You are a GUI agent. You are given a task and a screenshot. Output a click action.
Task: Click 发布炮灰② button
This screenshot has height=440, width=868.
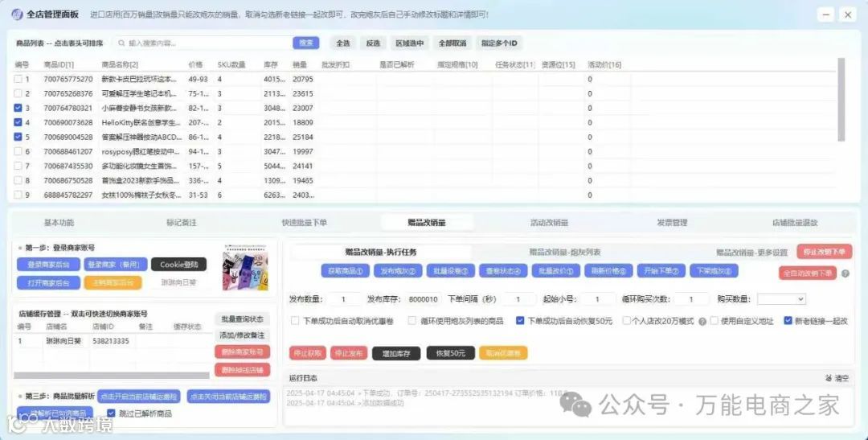(398, 271)
